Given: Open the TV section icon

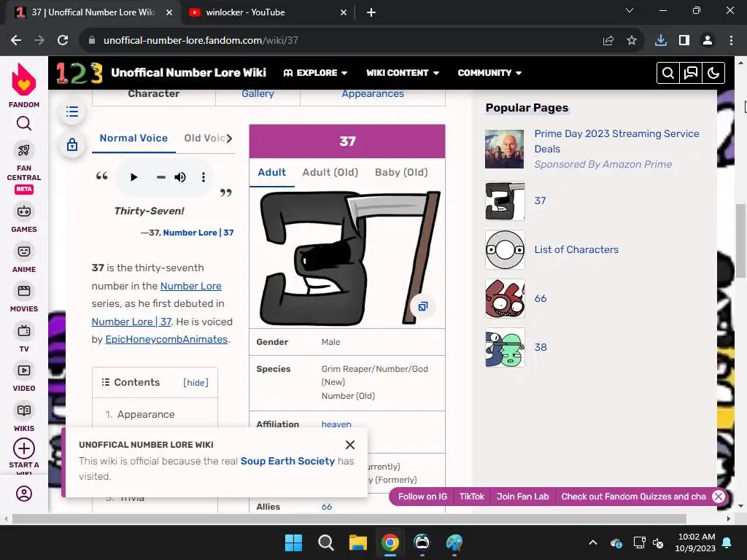Looking at the screenshot, I should coord(24,331).
